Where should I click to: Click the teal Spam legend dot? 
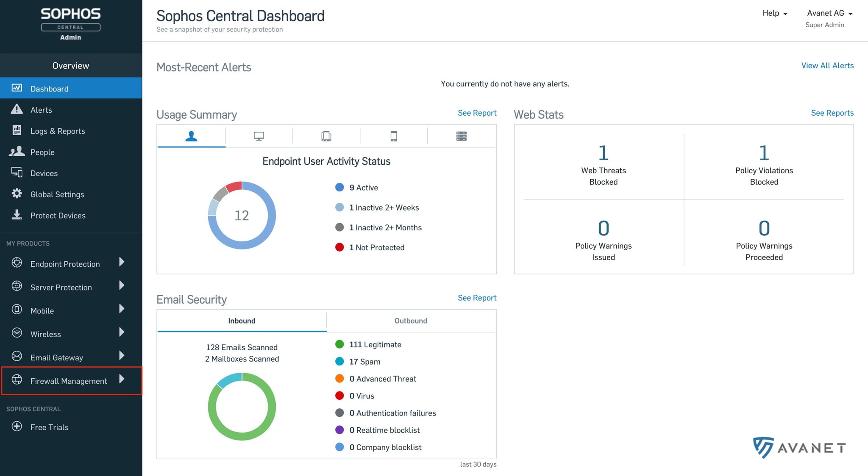tap(339, 361)
